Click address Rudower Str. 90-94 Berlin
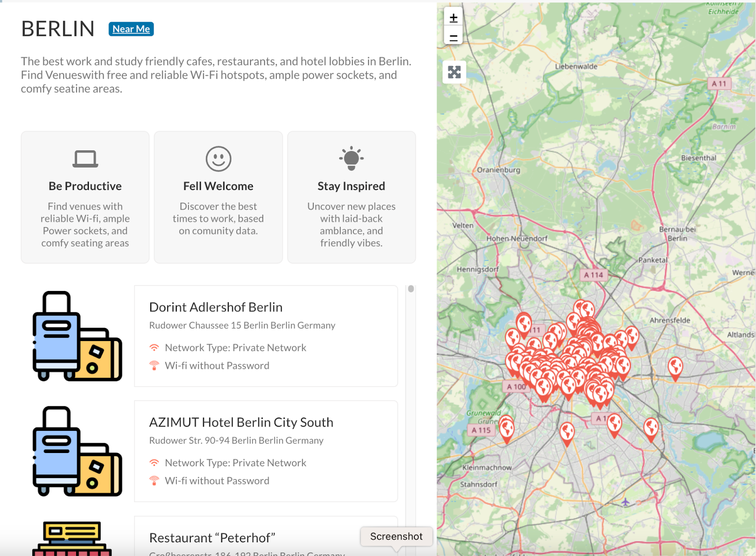 (x=236, y=441)
